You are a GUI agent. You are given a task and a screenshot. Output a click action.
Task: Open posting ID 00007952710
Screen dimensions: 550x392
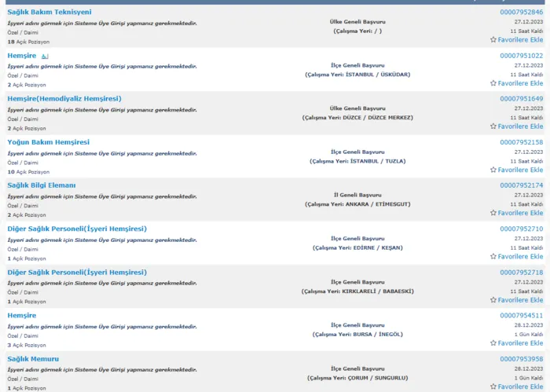pos(521,229)
